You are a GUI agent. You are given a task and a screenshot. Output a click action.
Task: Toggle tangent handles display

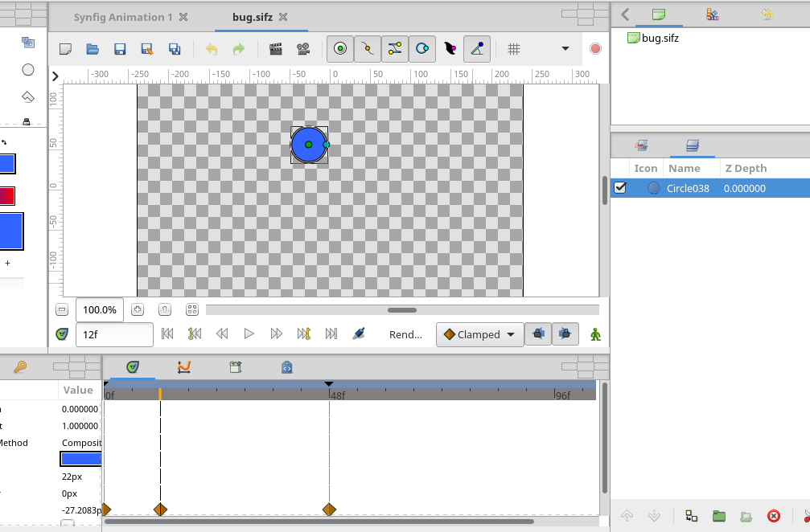(x=395, y=49)
